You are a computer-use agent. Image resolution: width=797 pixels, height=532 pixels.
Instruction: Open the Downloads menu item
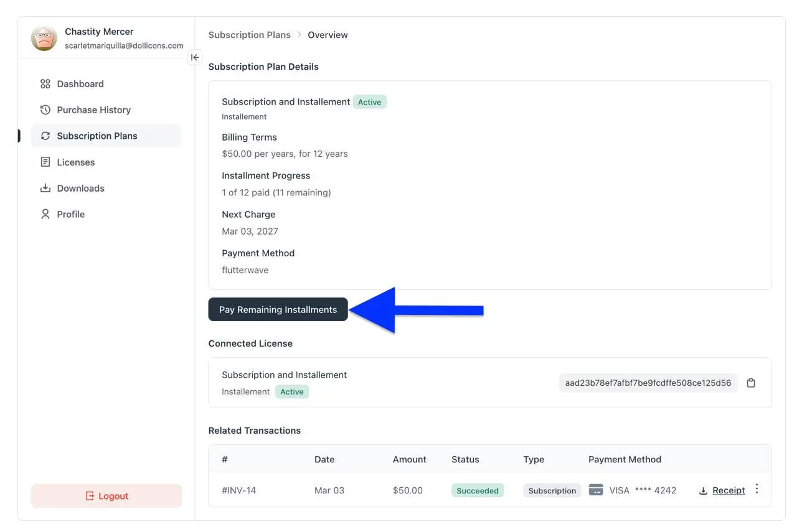click(x=80, y=189)
